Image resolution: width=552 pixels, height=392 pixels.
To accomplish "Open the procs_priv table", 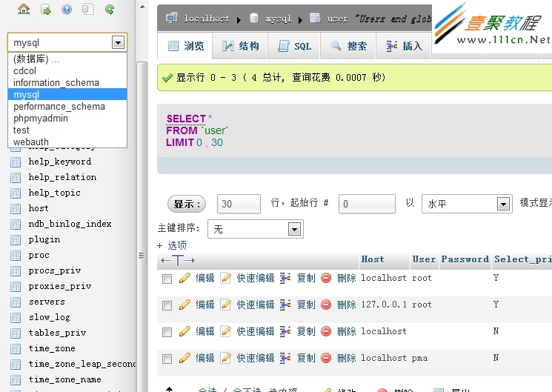I will pos(55,270).
